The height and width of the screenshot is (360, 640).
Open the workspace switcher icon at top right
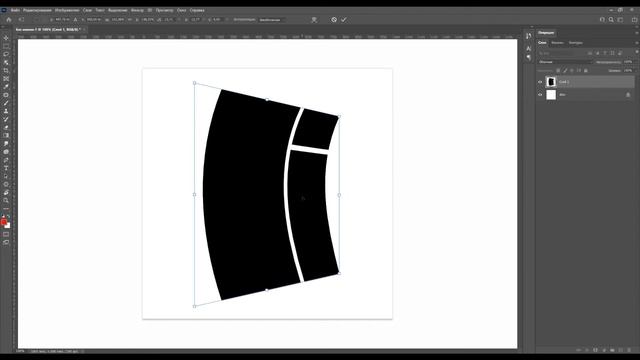pyautogui.click(x=620, y=20)
